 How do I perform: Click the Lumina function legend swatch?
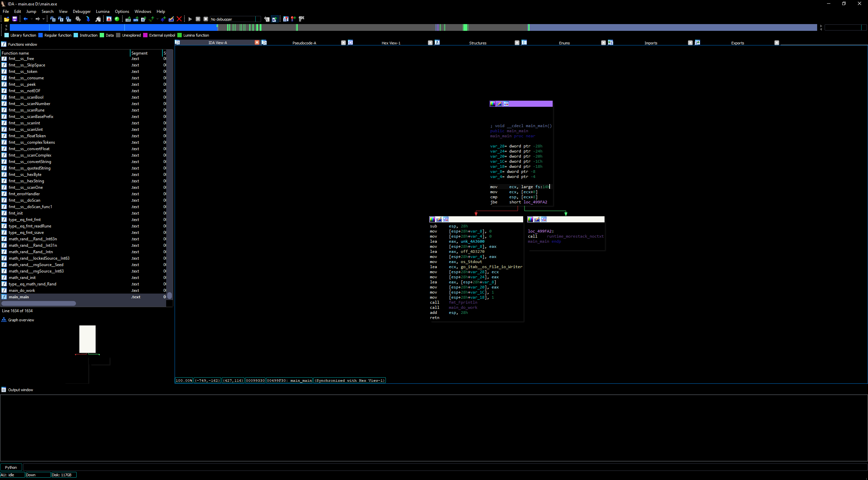pyautogui.click(x=180, y=35)
